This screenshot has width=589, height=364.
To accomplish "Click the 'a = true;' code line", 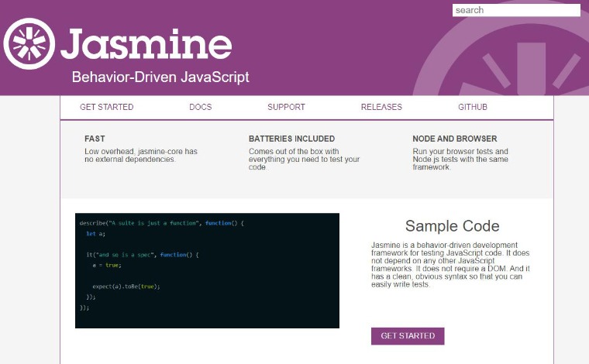I will tap(107, 266).
